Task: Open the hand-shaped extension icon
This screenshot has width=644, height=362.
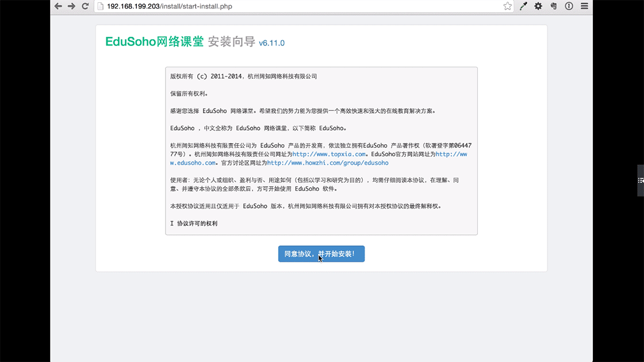Action: tap(554, 6)
